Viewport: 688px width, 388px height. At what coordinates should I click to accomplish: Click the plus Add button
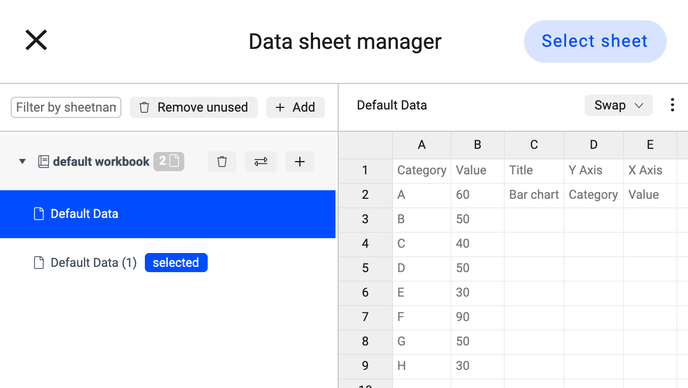[x=295, y=107]
